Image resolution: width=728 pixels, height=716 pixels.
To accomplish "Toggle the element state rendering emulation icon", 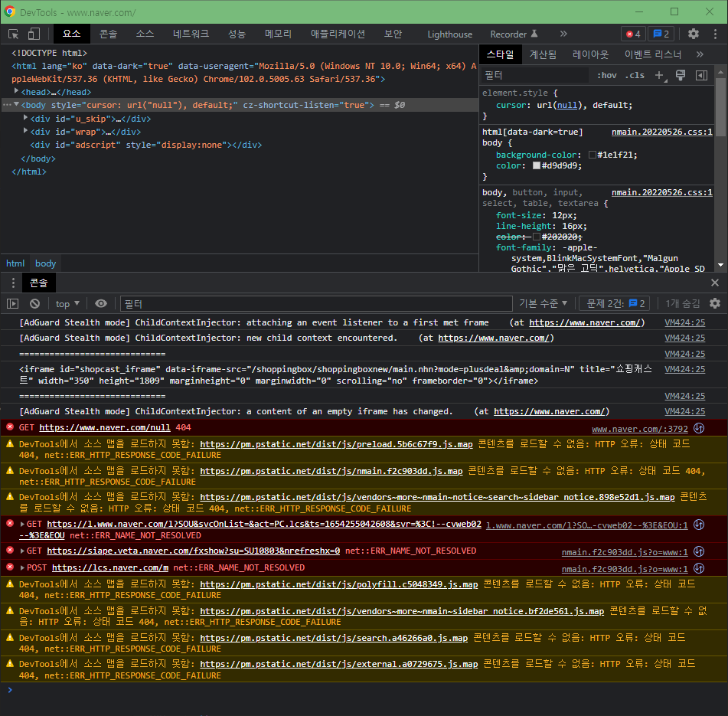I will coord(681,75).
